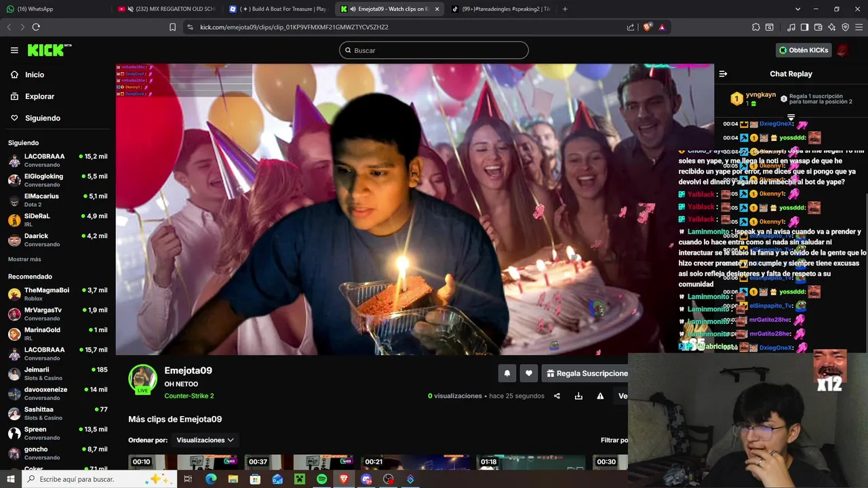Viewport: 868px width, 488px height.
Task: Expand Mostrar más under Siguiendo
Action: (24, 260)
